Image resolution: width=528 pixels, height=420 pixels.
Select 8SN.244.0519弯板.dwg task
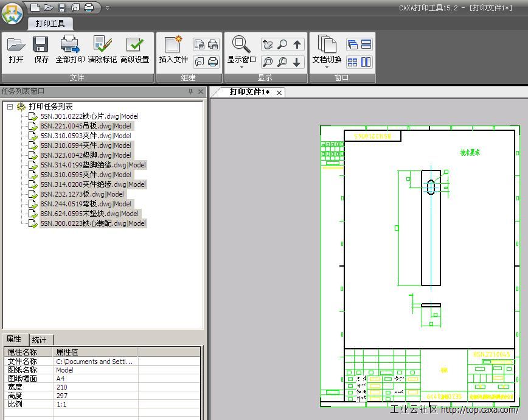(86, 205)
